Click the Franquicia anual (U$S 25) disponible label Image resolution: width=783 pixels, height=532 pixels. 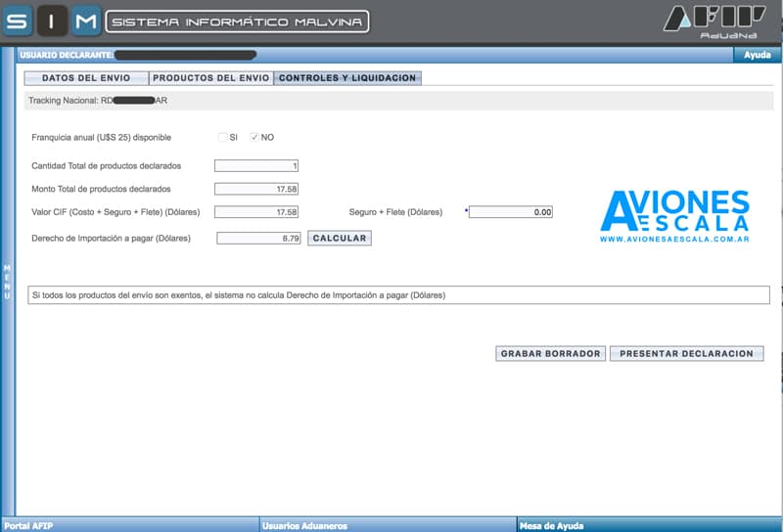102,137
